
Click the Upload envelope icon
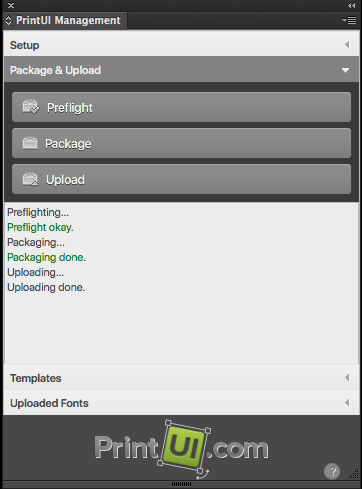[30, 179]
